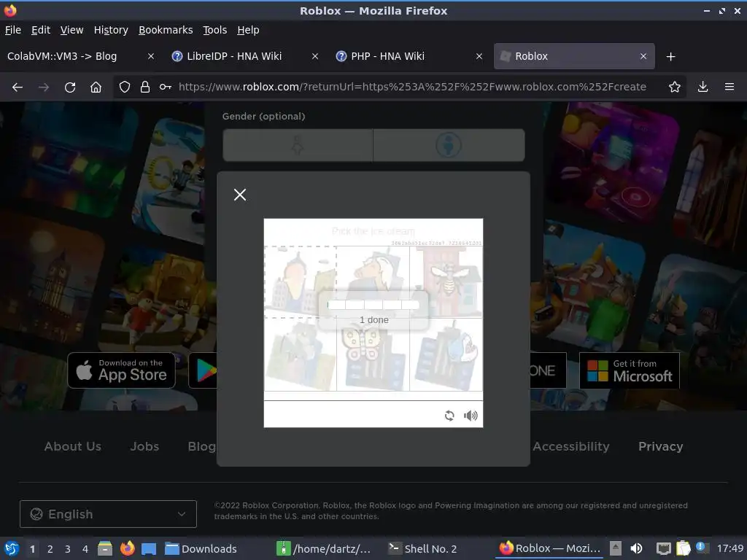
Task: Open the History menu
Action: [x=111, y=30]
